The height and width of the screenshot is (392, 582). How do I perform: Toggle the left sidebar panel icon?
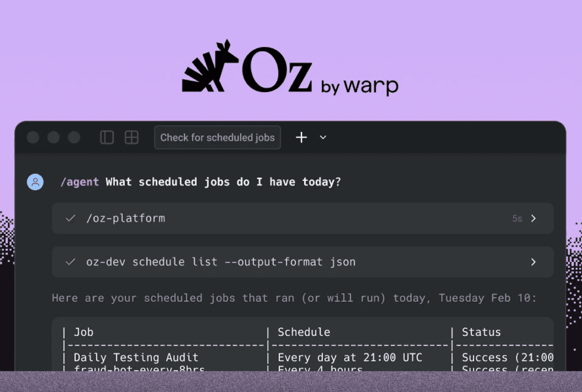(107, 137)
